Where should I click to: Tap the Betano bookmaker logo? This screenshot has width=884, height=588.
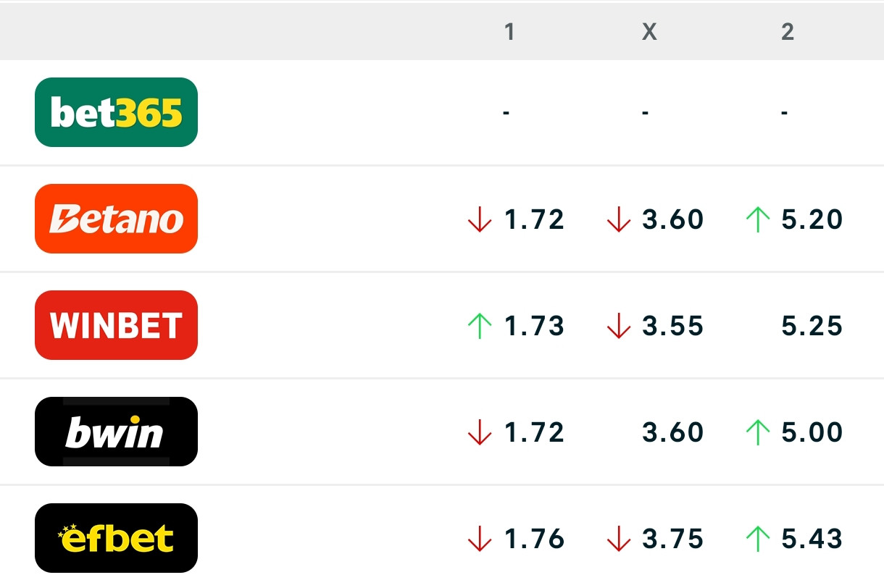[116, 219]
